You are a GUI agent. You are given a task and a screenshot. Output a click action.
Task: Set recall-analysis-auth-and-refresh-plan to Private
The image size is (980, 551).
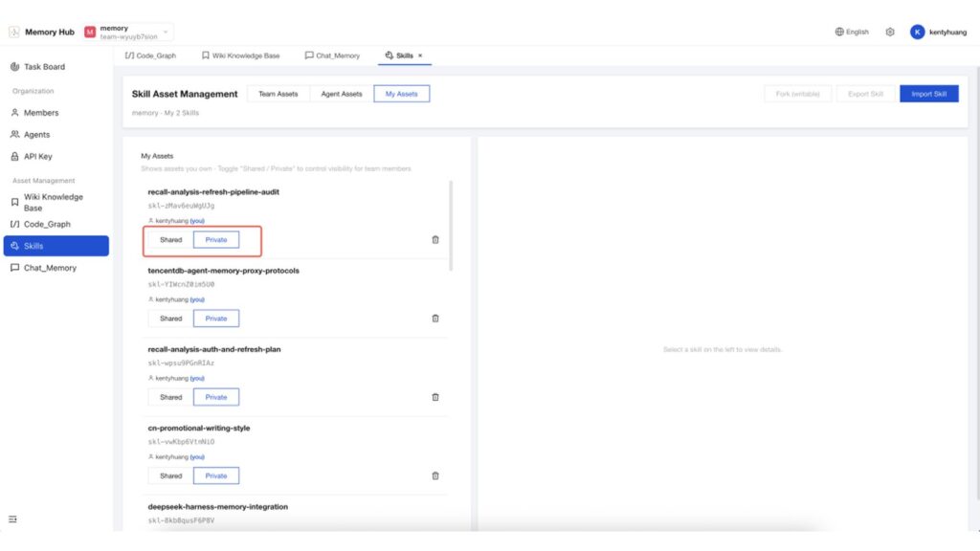coord(216,397)
